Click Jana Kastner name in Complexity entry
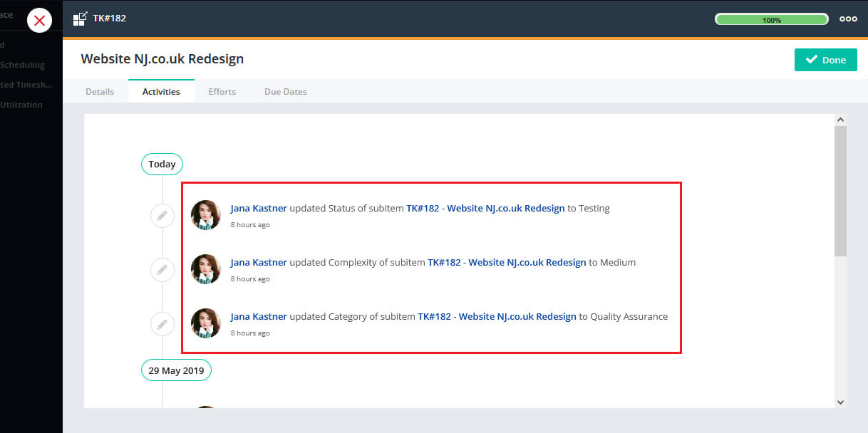Screen dimensions: 868x433 [259, 262]
